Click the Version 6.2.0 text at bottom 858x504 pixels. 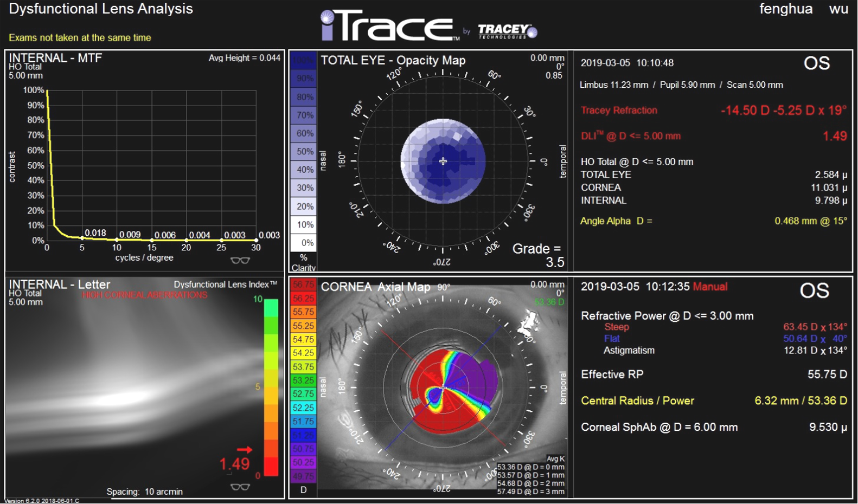[42, 501]
